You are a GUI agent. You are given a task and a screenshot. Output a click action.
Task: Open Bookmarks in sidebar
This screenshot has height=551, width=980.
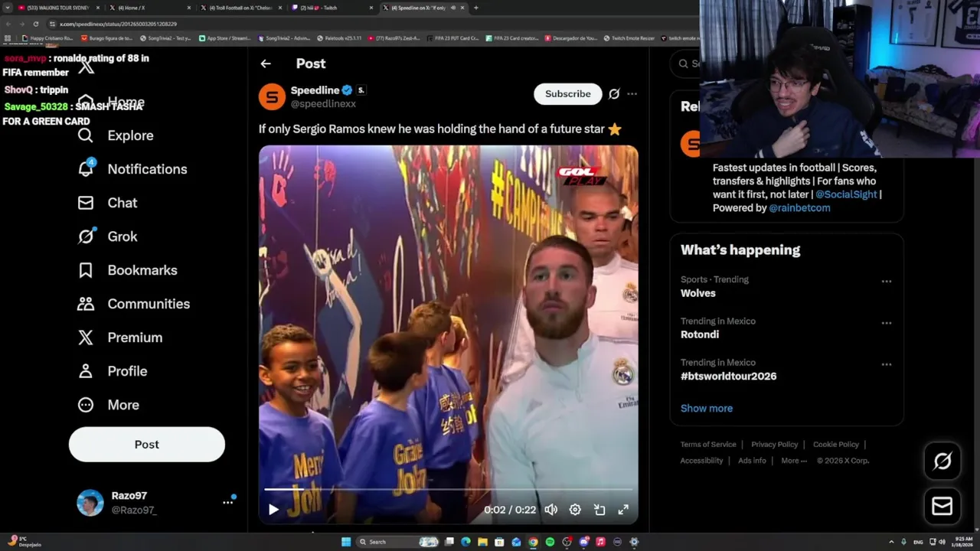[x=127, y=270]
